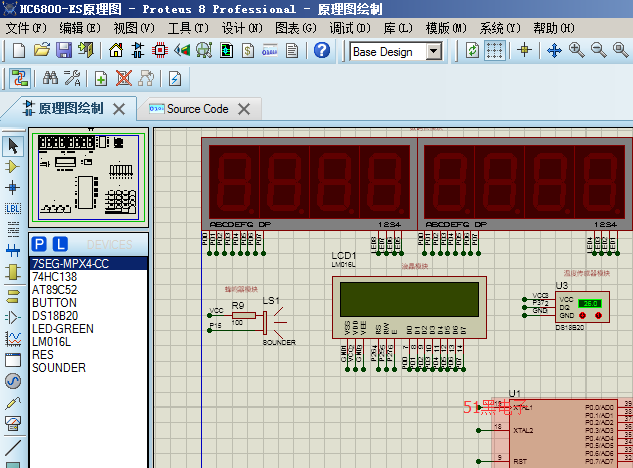Close the 原理图绘制 tab
The width and height of the screenshot is (633, 468).
119,109
